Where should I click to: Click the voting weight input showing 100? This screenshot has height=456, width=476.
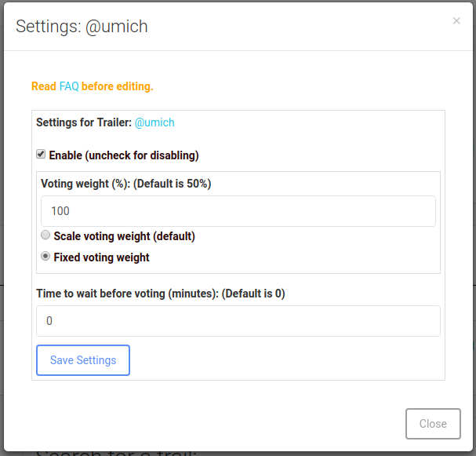click(238, 211)
